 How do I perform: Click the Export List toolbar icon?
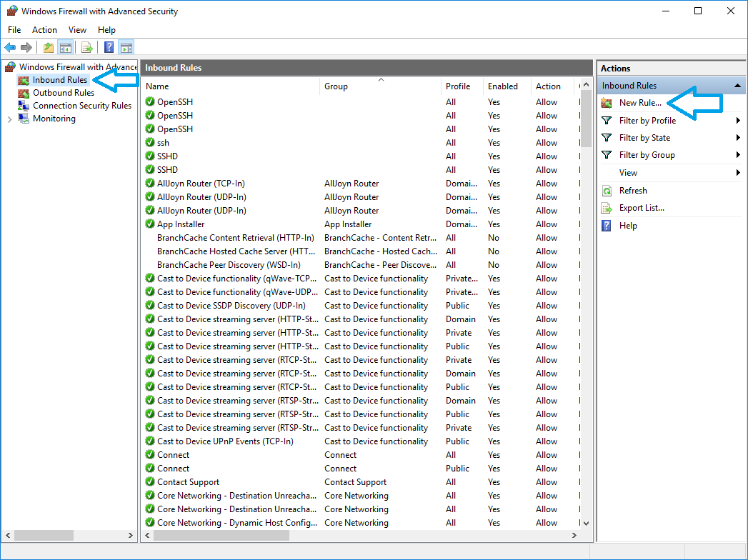point(86,48)
